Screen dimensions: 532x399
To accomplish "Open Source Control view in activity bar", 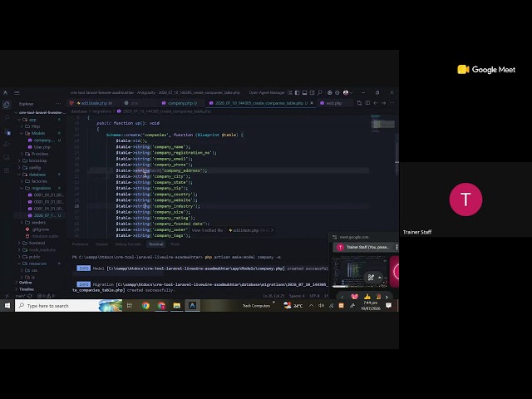I will [x=7, y=132].
